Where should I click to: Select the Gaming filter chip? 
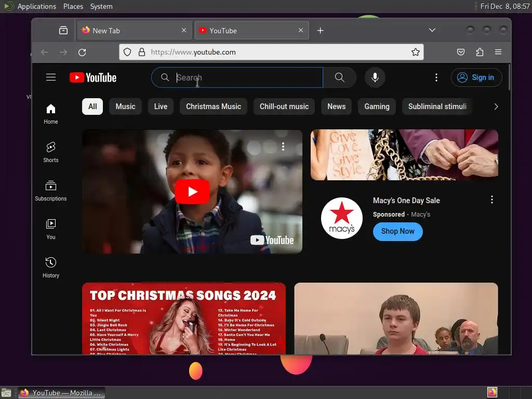[377, 107]
